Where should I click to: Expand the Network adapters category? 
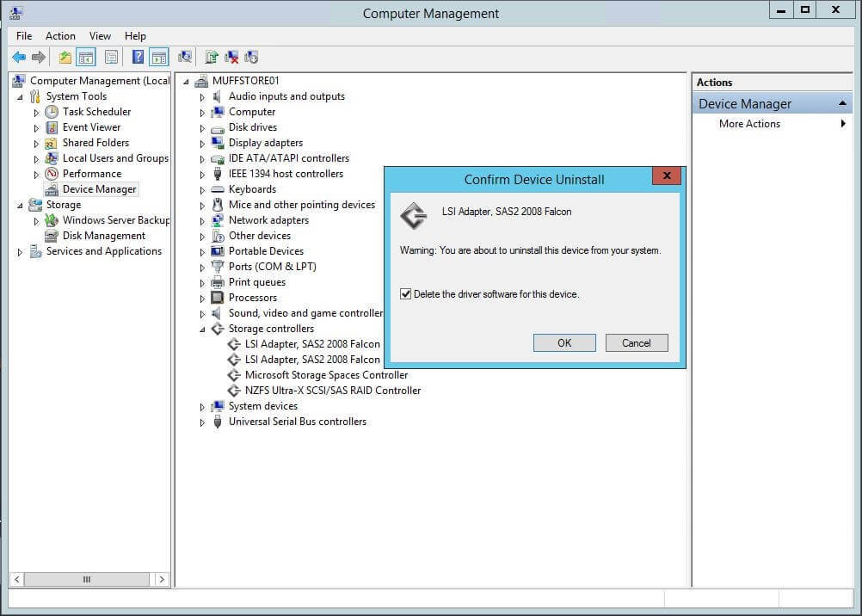pos(203,221)
